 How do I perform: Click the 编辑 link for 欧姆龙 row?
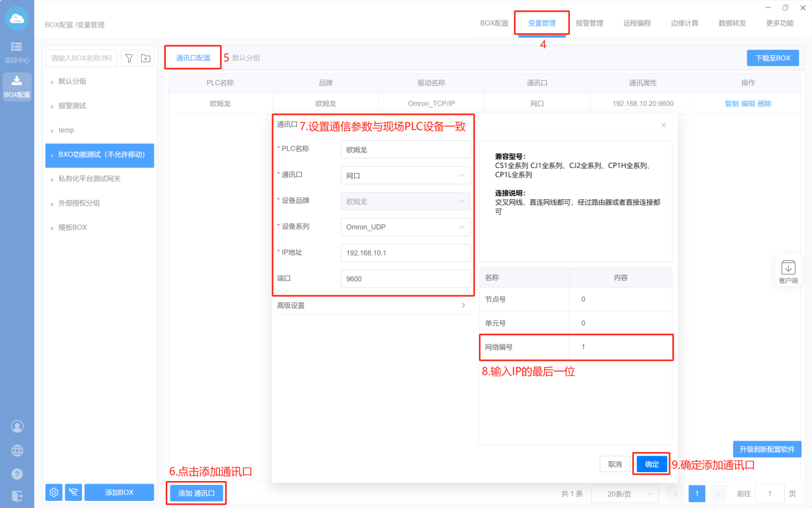[x=748, y=104]
